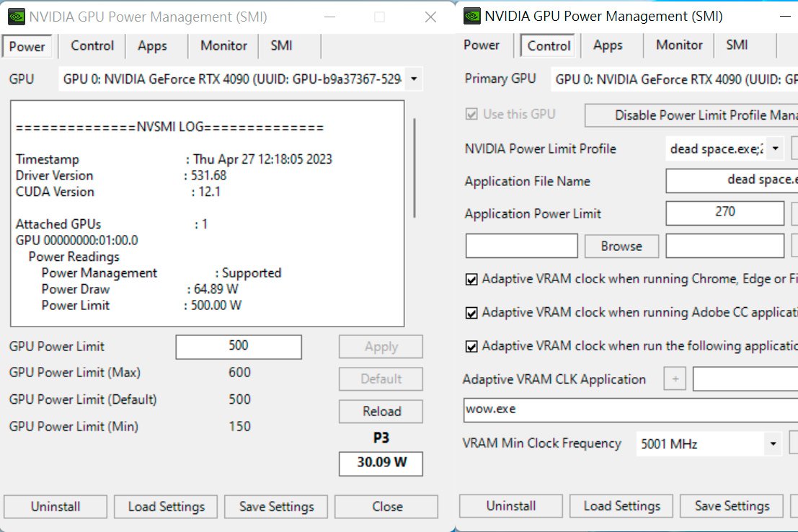Open SMI tab in right window
798x532 pixels.
click(x=737, y=45)
